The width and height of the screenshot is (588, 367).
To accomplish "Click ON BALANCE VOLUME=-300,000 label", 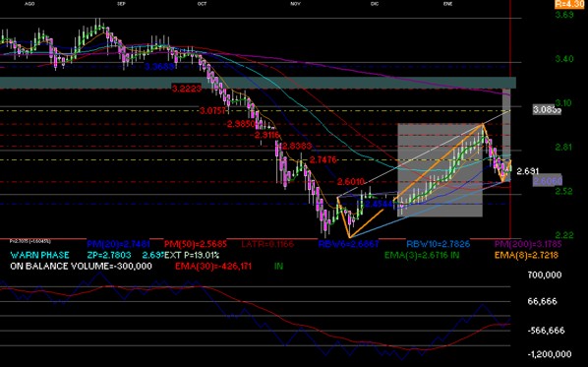I will [81, 267].
